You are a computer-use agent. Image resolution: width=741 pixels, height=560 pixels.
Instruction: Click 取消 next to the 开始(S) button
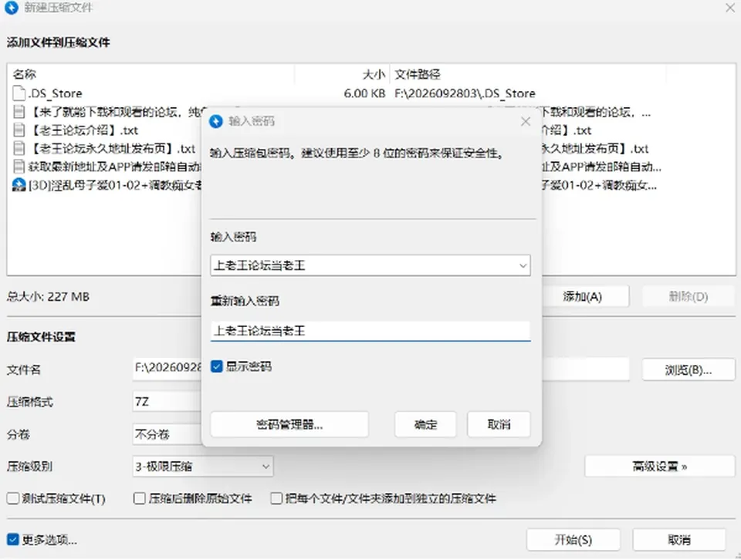pos(679,540)
